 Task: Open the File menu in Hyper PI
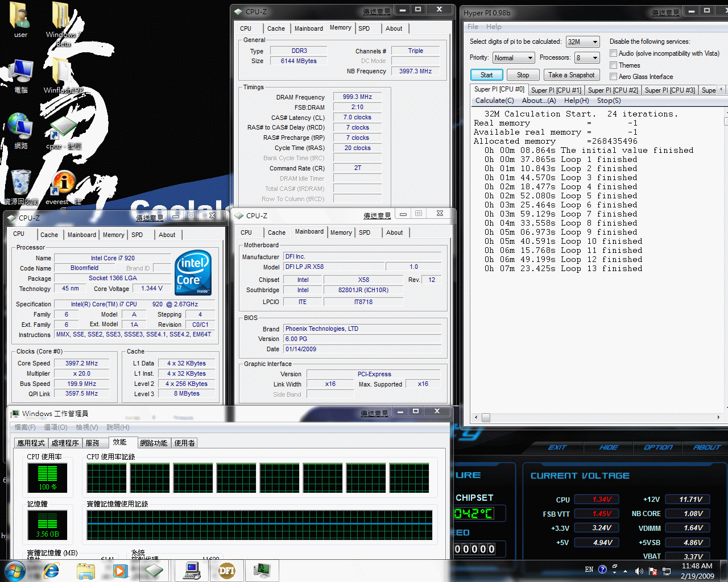click(x=473, y=27)
